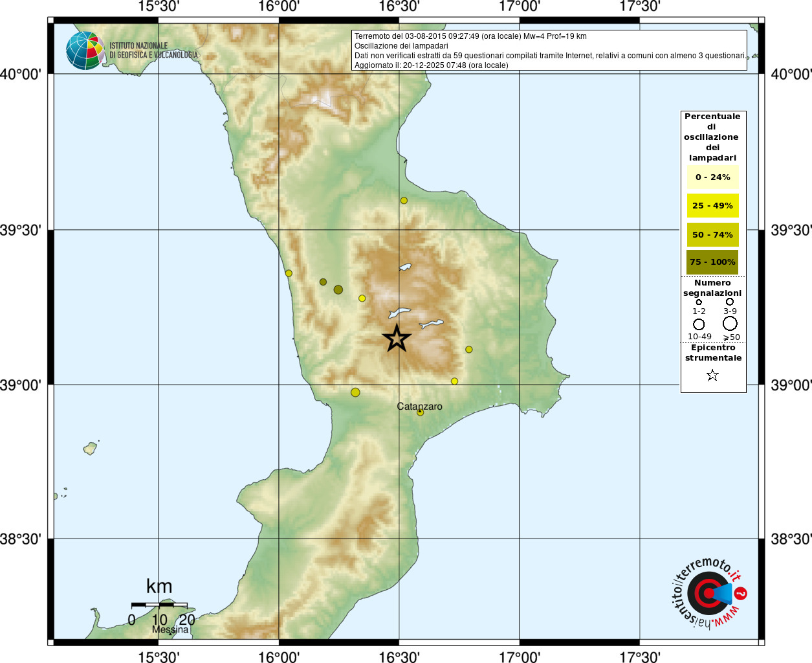Click the haisentitoilterremoto.it logo

click(709, 592)
